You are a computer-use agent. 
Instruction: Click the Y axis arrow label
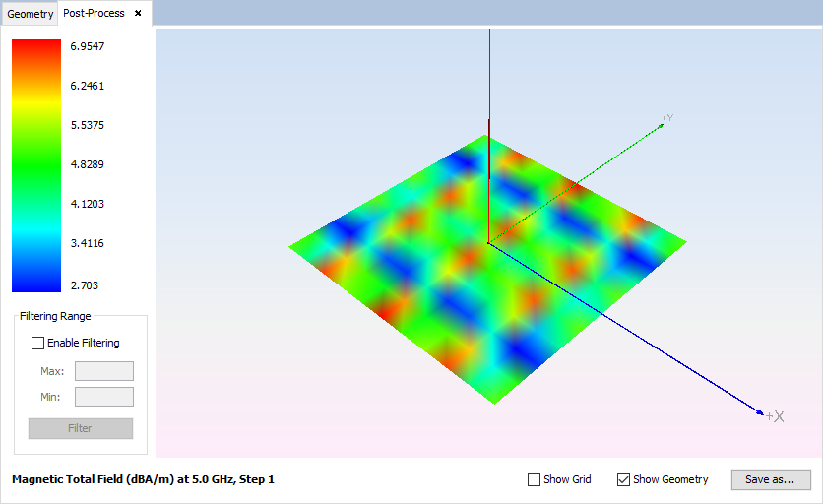[668, 118]
